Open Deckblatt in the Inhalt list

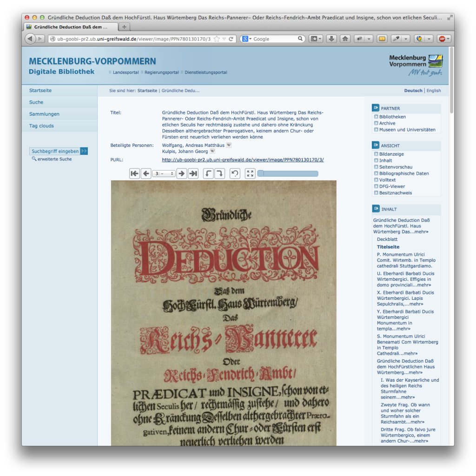[x=387, y=239]
